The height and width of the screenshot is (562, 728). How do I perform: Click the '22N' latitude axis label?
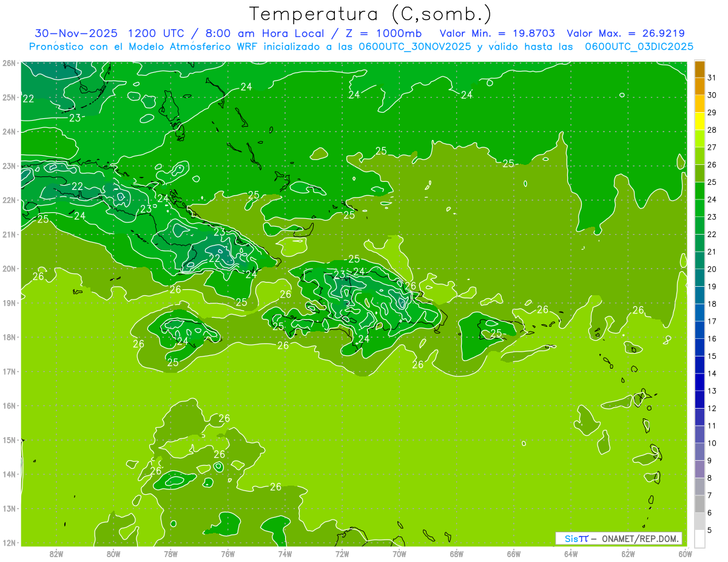click(8, 200)
